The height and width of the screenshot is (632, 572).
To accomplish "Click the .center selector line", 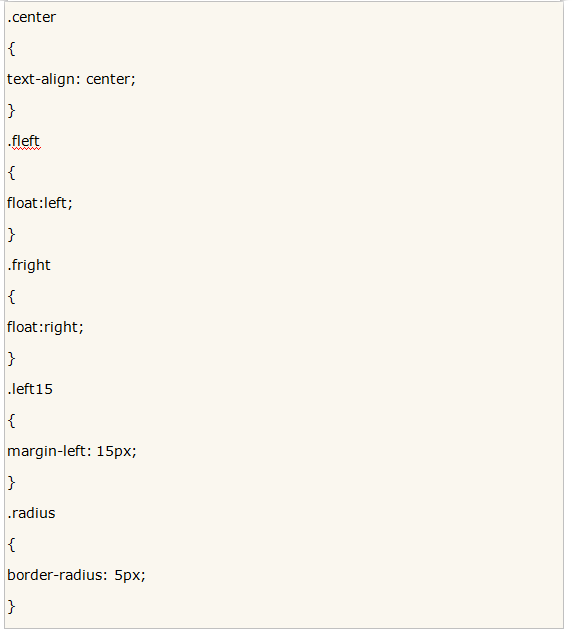I will point(32,17).
